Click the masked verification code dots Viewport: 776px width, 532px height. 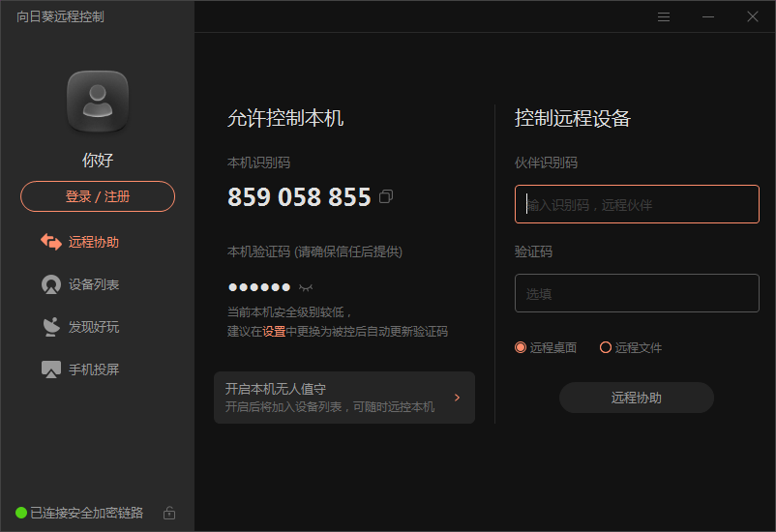pos(259,287)
